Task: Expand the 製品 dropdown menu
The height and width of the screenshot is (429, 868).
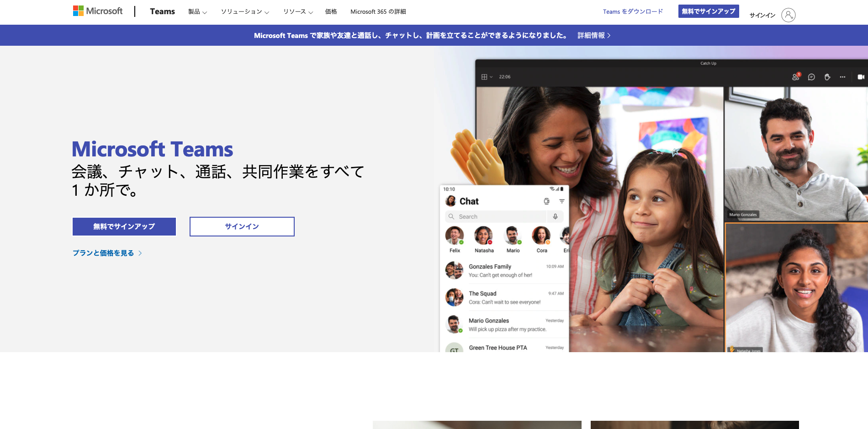Action: tap(197, 12)
